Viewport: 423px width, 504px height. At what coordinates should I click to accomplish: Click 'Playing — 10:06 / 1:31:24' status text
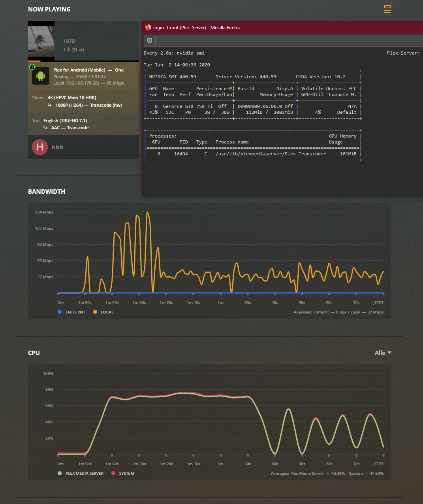(x=79, y=77)
